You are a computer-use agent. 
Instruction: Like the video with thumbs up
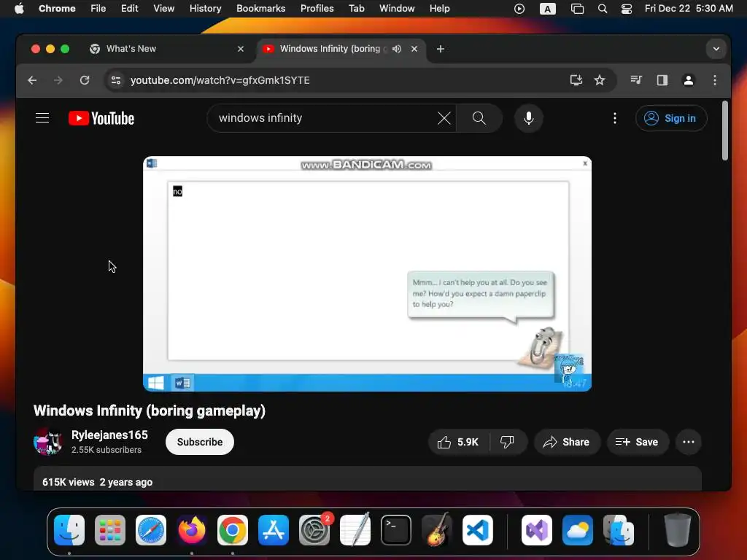pos(458,442)
